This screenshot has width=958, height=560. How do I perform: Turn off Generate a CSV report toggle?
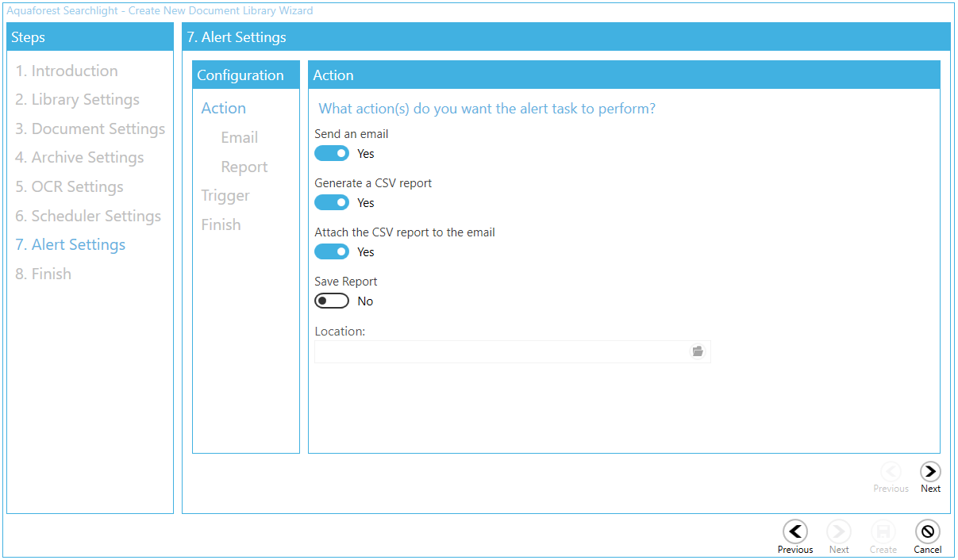click(x=332, y=202)
